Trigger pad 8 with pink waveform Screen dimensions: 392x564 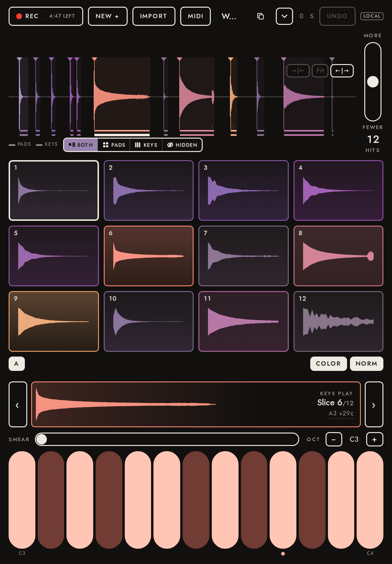click(338, 256)
